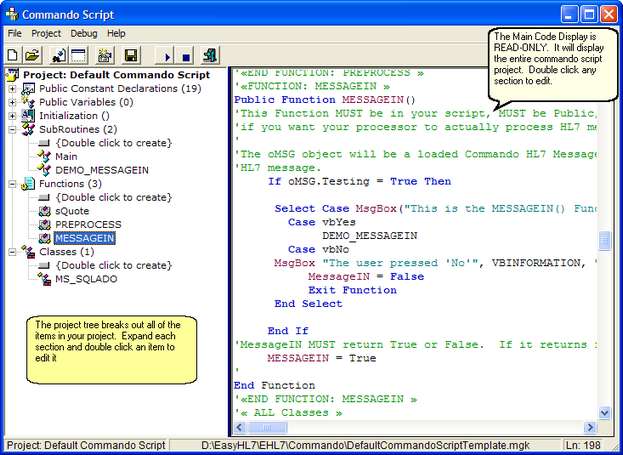Viewport: 623px width, 455px height.
Task: Click '{Double click to create}' under Classes
Action: click(114, 265)
